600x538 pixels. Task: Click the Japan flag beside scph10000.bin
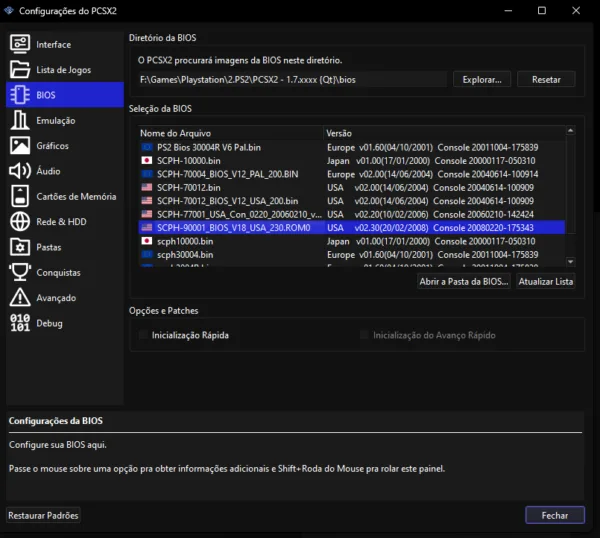click(147, 241)
